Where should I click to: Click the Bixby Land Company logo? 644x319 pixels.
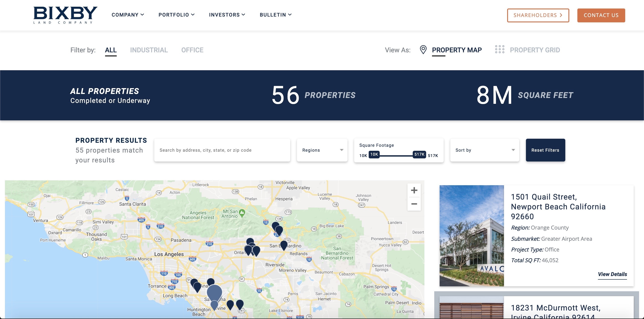coord(65,15)
